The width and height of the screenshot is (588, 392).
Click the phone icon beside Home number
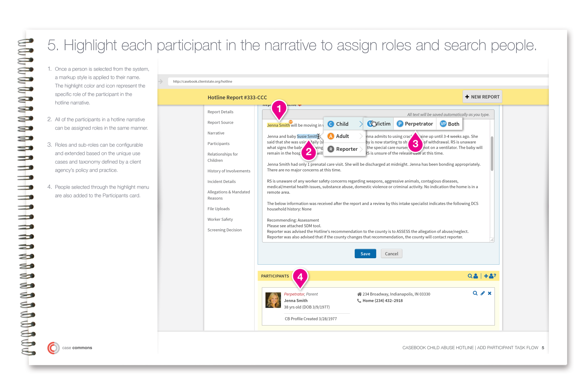(359, 301)
